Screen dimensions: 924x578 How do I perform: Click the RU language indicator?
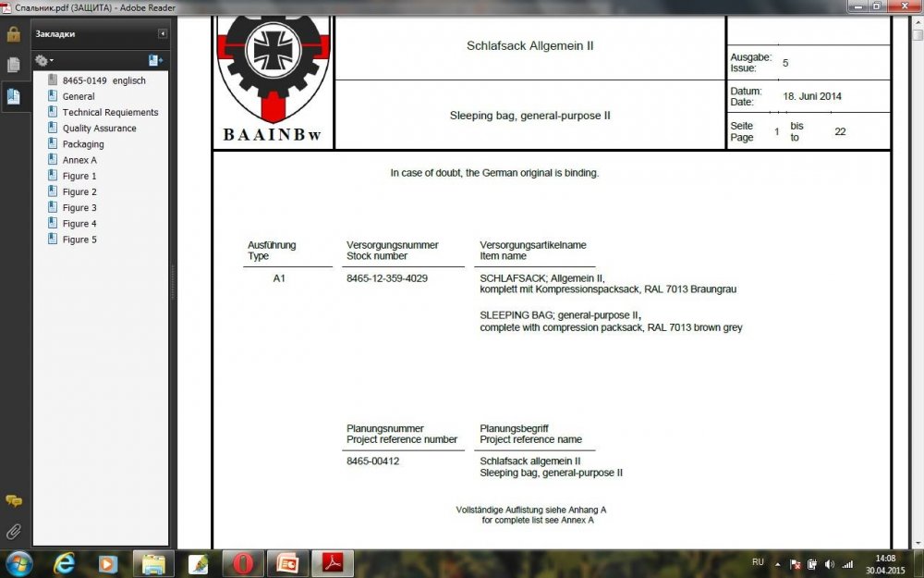click(758, 562)
